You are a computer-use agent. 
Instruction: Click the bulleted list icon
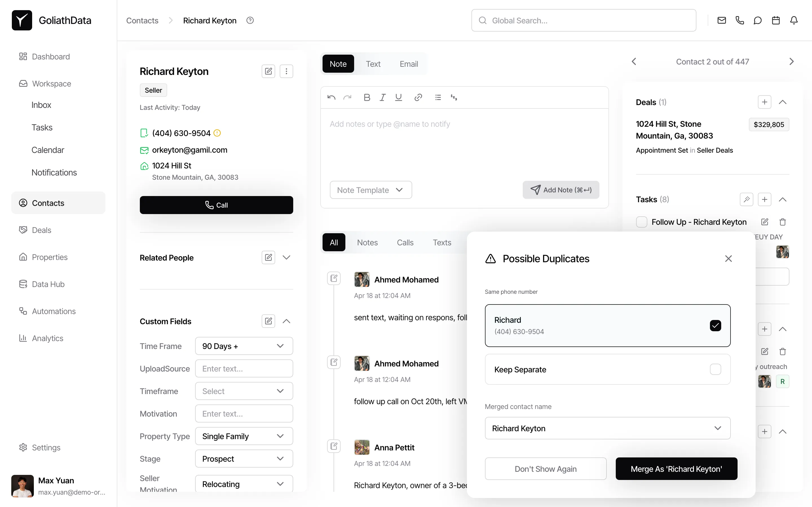(438, 97)
